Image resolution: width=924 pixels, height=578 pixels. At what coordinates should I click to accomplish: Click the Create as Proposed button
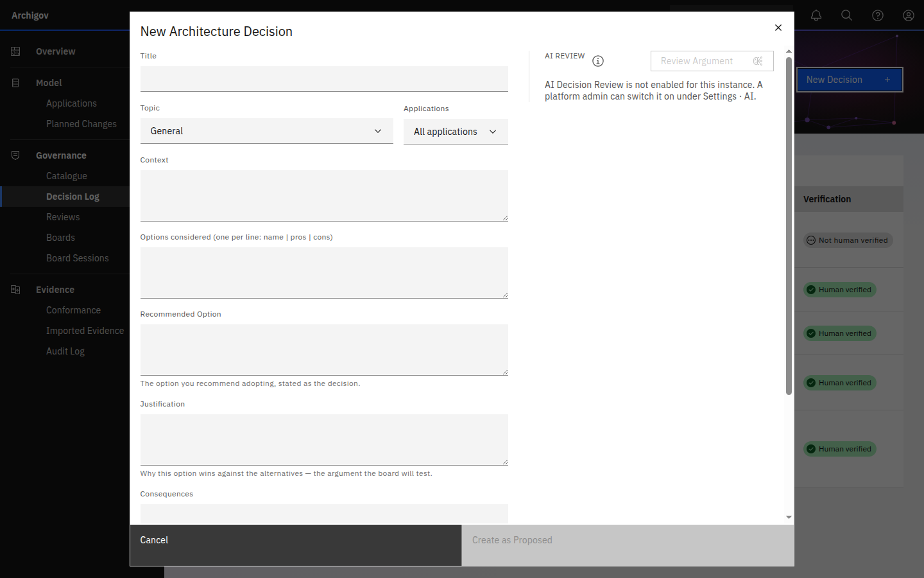(628, 545)
